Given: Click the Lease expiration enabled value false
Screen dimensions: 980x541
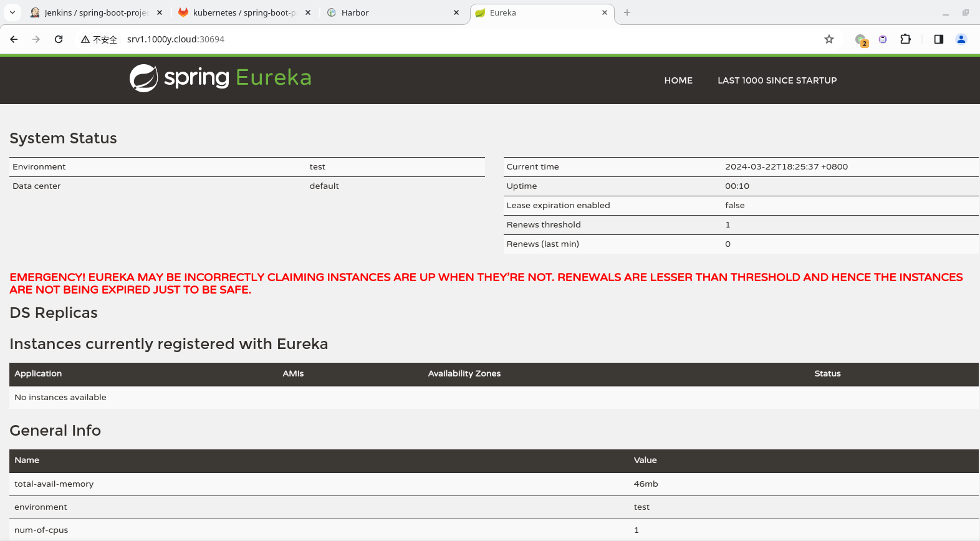Looking at the screenshot, I should [735, 205].
